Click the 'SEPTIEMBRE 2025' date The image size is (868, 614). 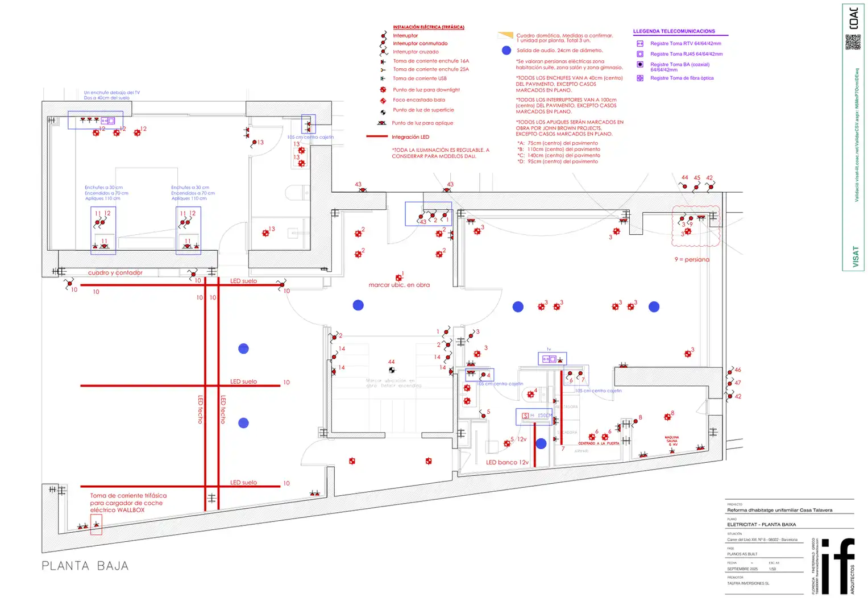pyautogui.click(x=742, y=569)
